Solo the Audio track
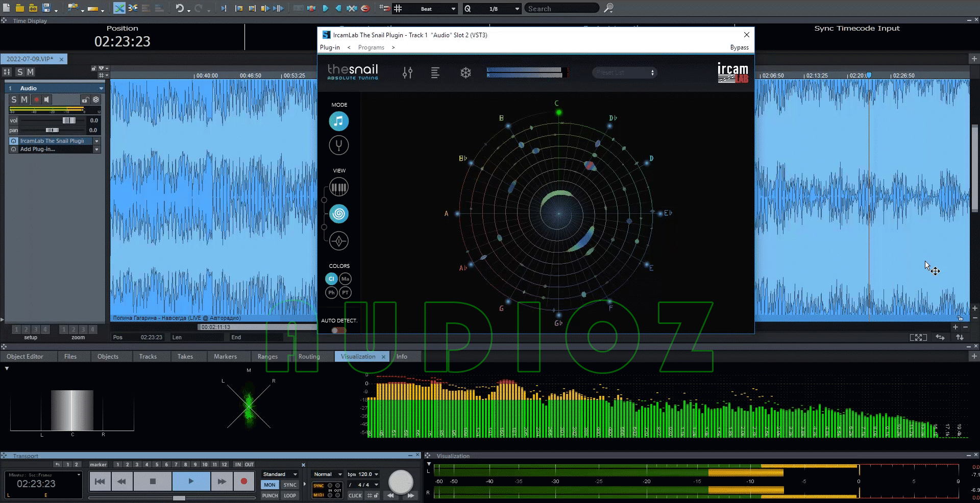 (x=14, y=100)
